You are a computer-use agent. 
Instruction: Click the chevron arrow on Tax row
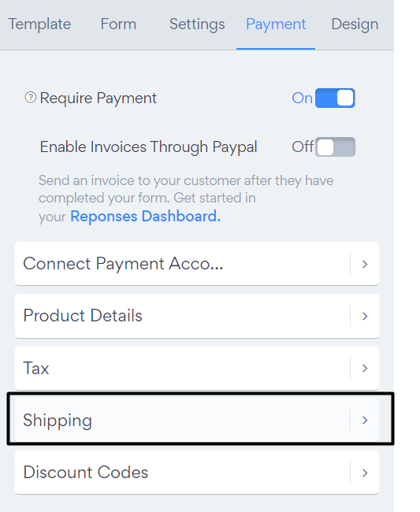point(365,368)
